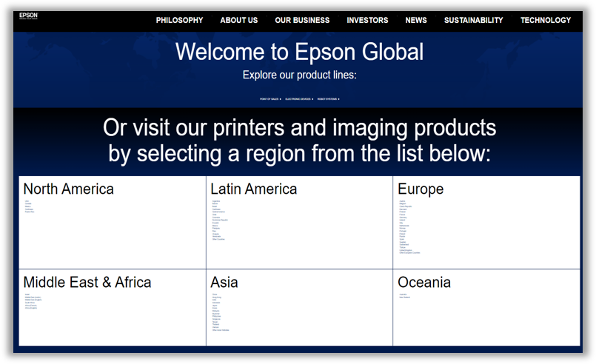Select the Asia region heading
The height and width of the screenshot is (364, 596).
coord(224,283)
